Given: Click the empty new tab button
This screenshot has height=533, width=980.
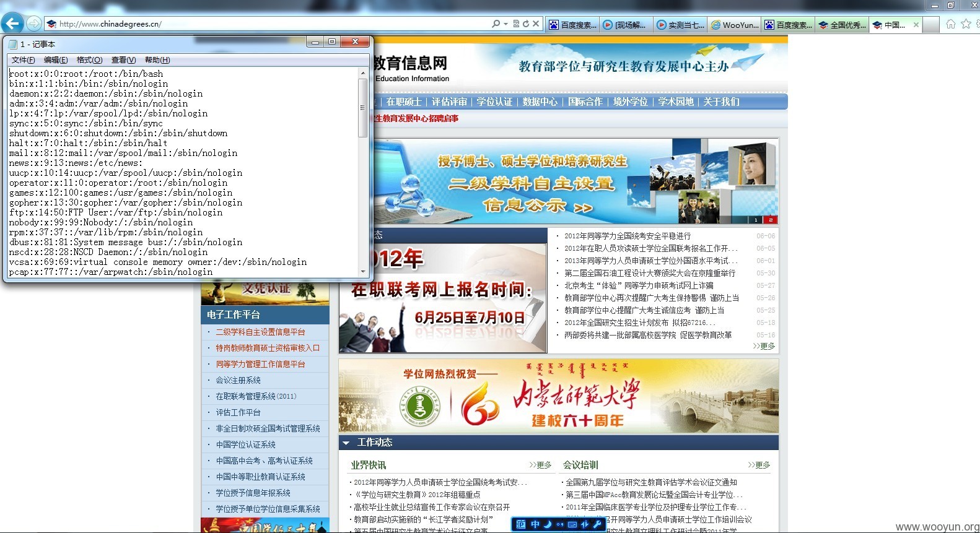Looking at the screenshot, I should 931,25.
